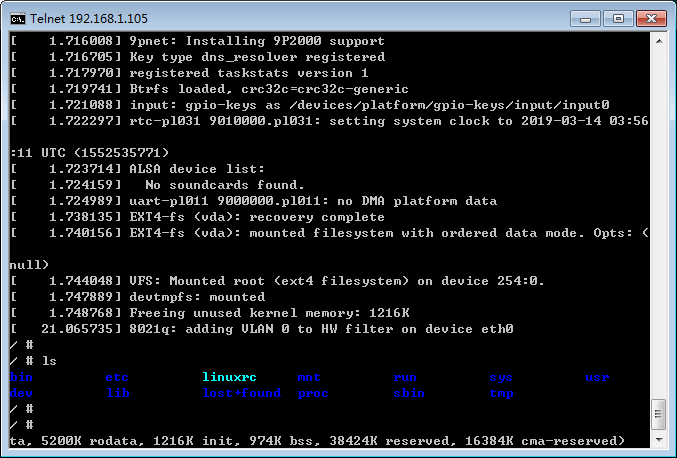Click the sbin directory name
The height and width of the screenshot is (458, 677).
point(409,394)
